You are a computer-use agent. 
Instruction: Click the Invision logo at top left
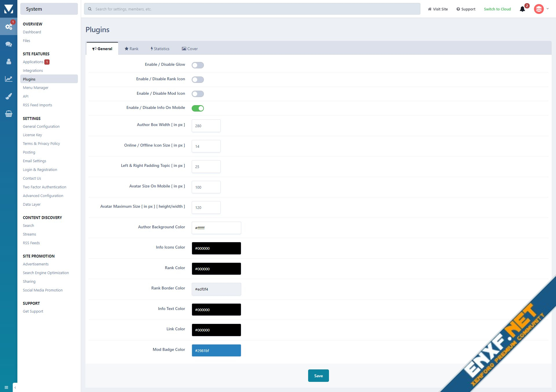pos(9,9)
